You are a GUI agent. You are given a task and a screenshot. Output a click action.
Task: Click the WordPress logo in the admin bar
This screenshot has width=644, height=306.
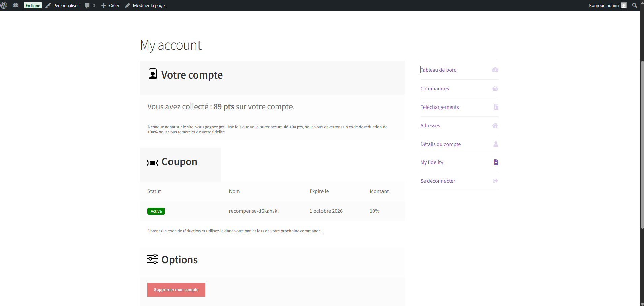pos(4,5)
